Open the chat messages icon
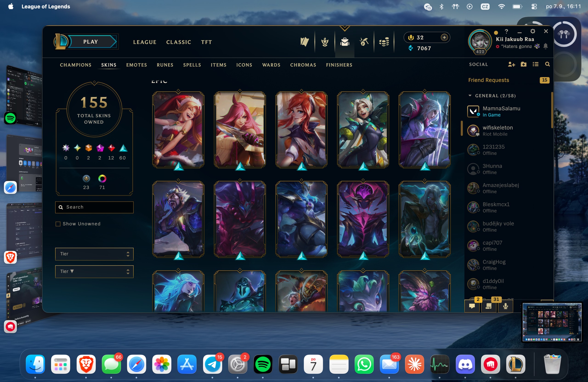 point(472,306)
